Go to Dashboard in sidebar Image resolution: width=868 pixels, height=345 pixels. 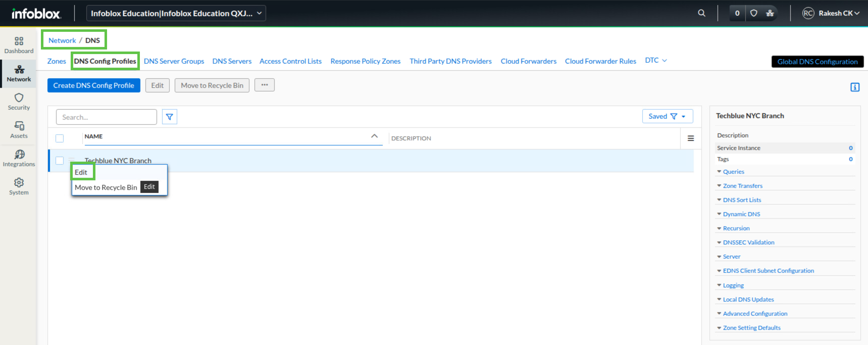(19, 45)
